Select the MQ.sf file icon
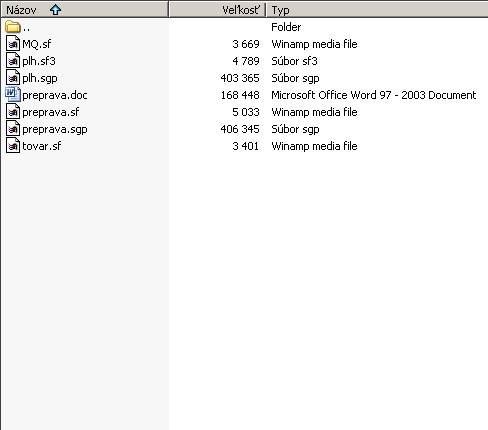The image size is (488, 430). pos(13,44)
